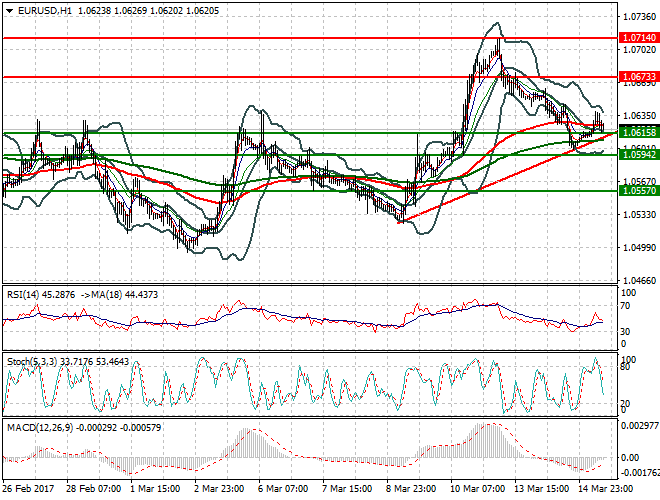This screenshot has height=500, width=660.
Task: Click the 26 Feb 2017 date label
Action: [x=29, y=491]
